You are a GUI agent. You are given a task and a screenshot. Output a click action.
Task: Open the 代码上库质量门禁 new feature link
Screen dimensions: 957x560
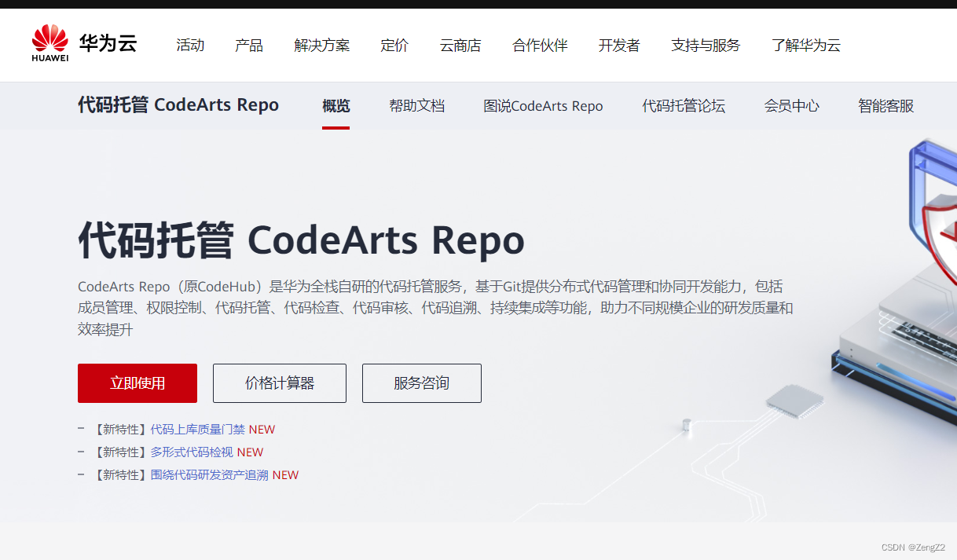[197, 429]
